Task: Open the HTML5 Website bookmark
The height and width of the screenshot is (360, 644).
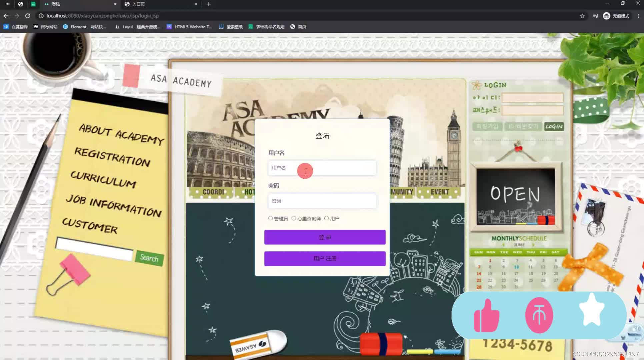Action: [x=189, y=27]
